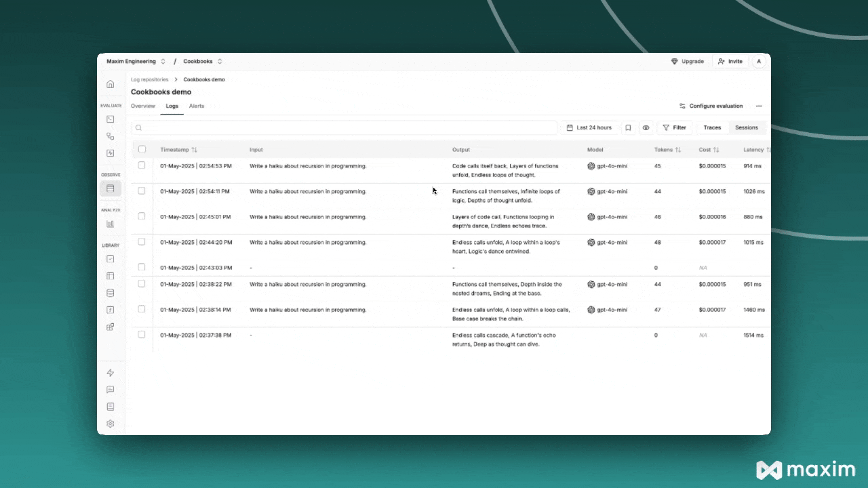Switch to the Traces view
This screenshot has height=488, width=868.
(712, 127)
